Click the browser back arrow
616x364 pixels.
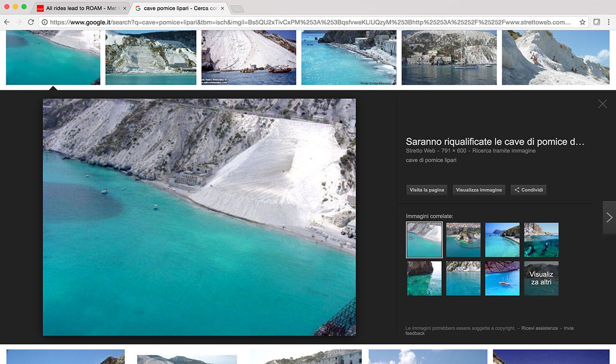[7, 22]
